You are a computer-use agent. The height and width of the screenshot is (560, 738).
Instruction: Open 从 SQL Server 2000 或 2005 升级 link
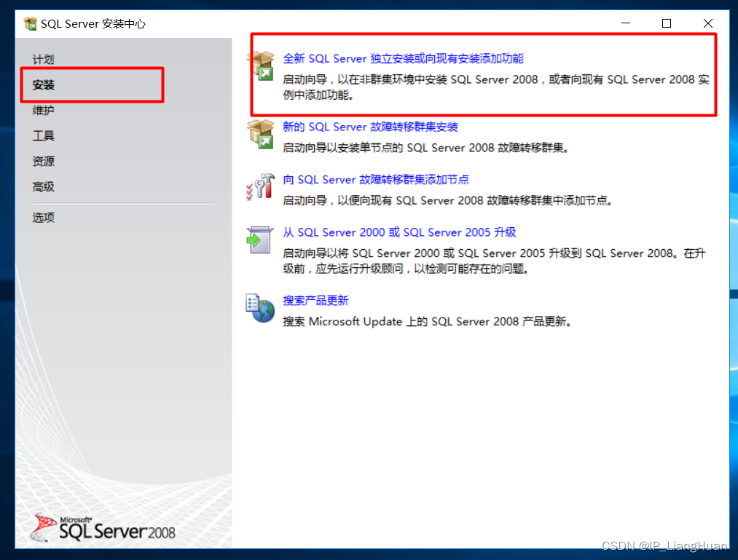pos(399,232)
